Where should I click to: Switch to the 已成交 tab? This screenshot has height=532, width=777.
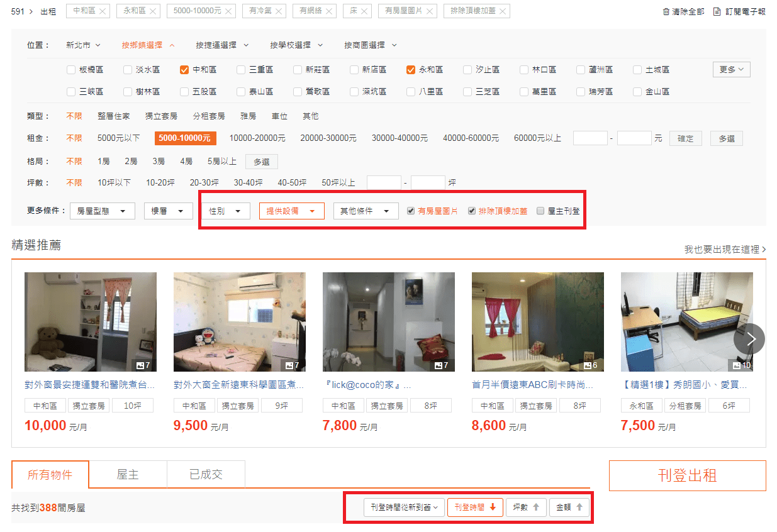pos(206,475)
